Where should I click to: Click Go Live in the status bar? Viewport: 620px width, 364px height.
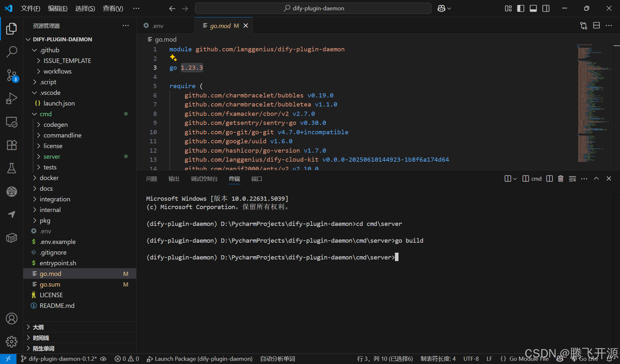tap(586, 359)
